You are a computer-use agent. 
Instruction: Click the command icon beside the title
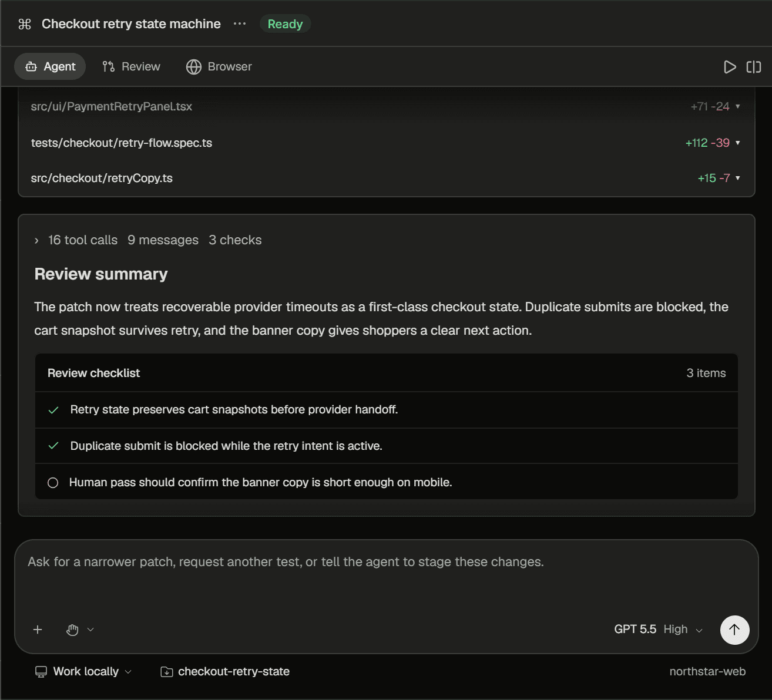(25, 24)
